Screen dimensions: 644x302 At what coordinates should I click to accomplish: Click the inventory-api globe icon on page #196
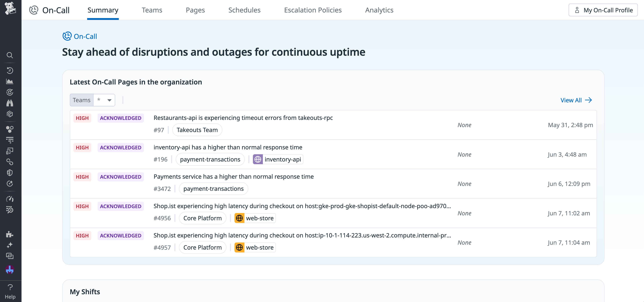[x=258, y=159]
